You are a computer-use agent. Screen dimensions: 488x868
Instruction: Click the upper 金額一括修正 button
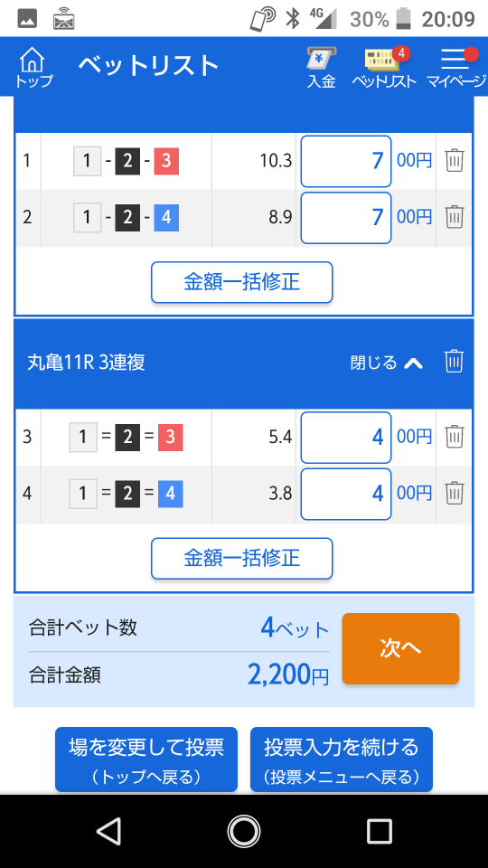(242, 282)
